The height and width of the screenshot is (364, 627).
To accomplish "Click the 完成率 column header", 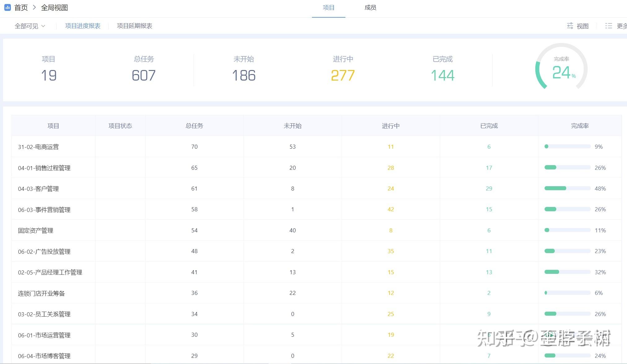I will tap(580, 126).
